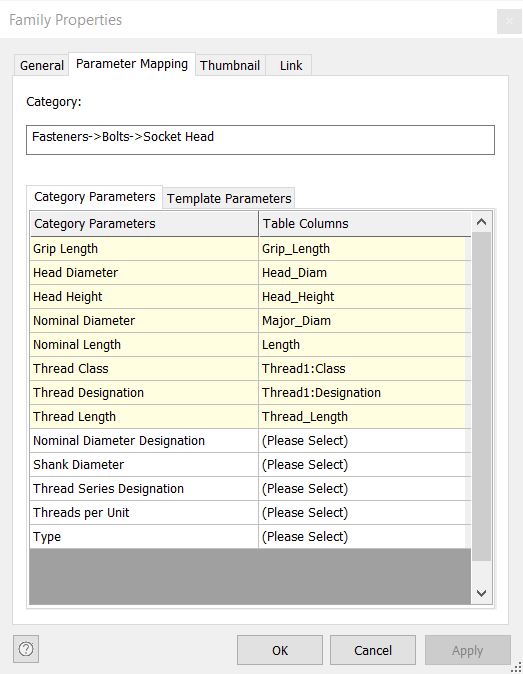Image resolution: width=523 pixels, height=674 pixels.
Task: Select the Type parameter cell
Action: 144,537
